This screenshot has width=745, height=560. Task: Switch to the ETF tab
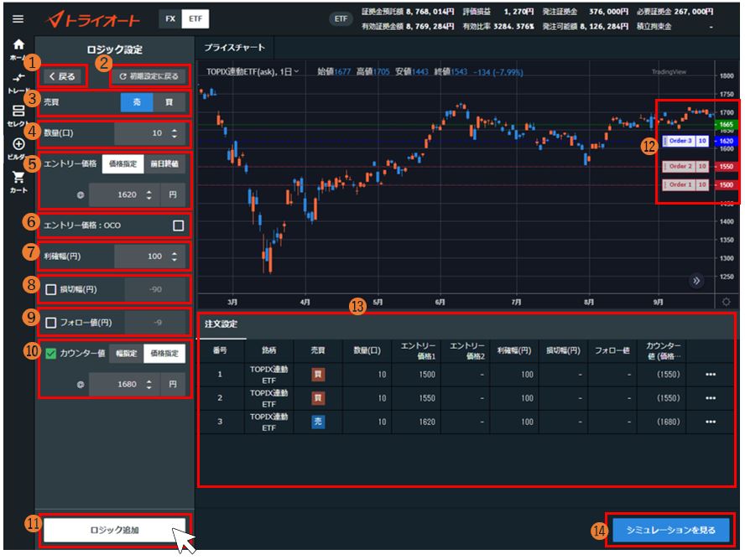tap(195, 19)
